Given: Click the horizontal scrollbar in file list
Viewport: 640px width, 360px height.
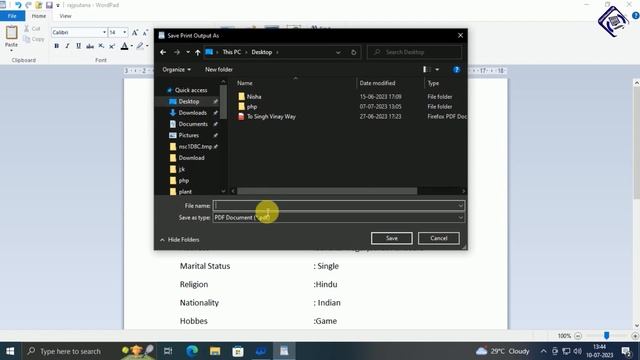Looking at the screenshot, I should point(327,191).
